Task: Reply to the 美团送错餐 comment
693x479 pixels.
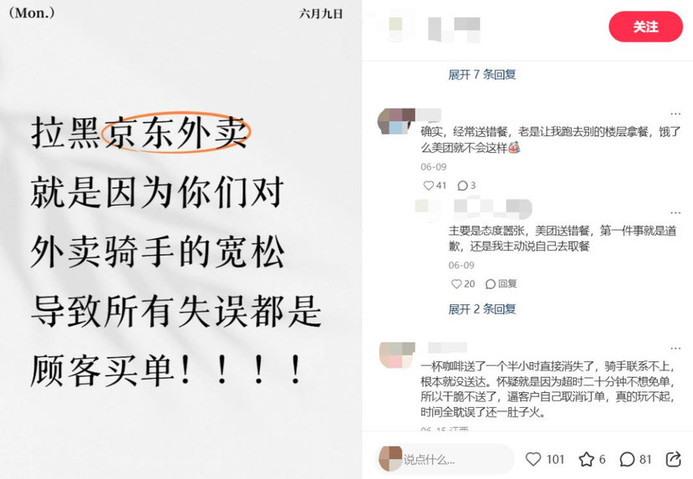Action: click(501, 284)
